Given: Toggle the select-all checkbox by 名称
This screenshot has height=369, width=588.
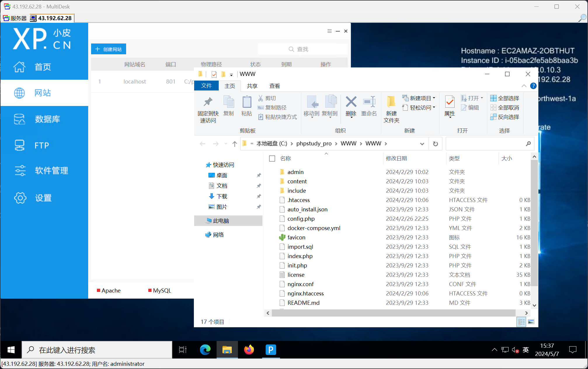Looking at the screenshot, I should tap(272, 159).
